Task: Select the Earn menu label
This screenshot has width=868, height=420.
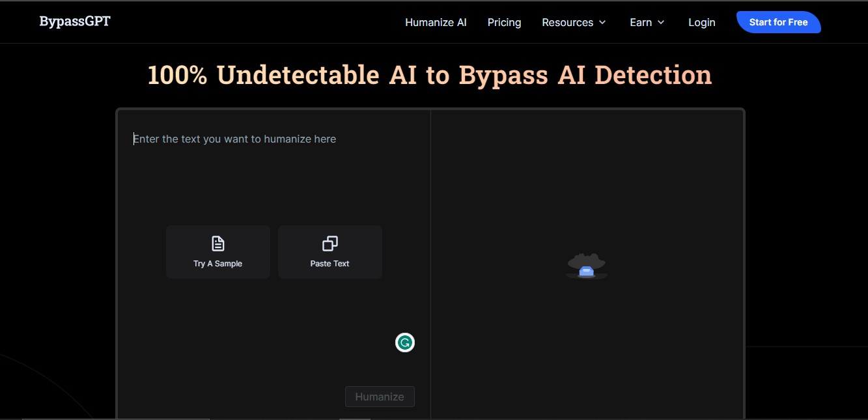Action: pyautogui.click(x=640, y=22)
